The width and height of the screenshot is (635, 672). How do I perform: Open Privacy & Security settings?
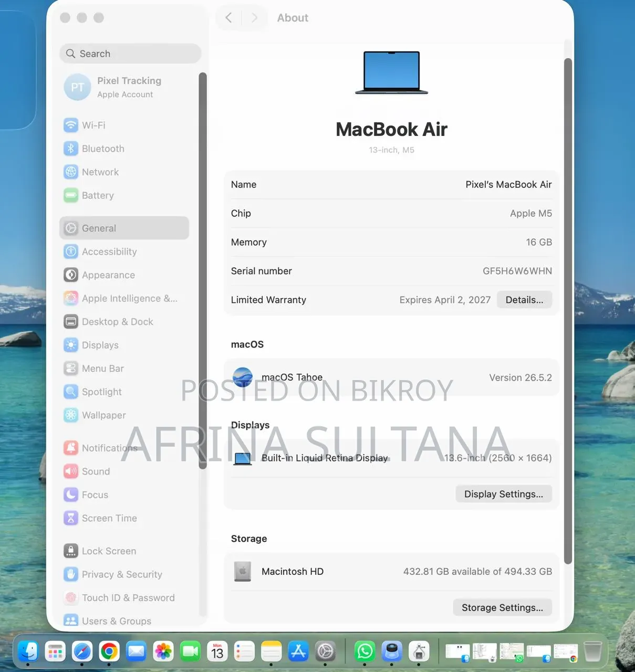click(124, 574)
